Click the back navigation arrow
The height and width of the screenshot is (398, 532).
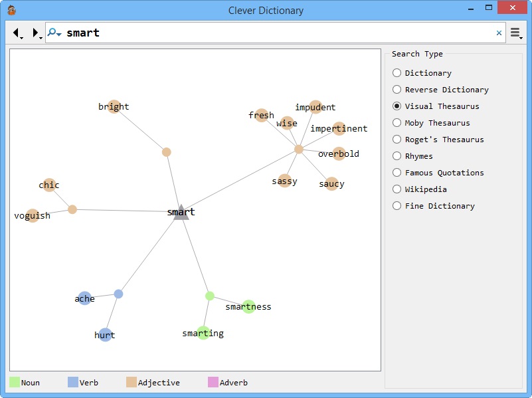click(x=17, y=33)
